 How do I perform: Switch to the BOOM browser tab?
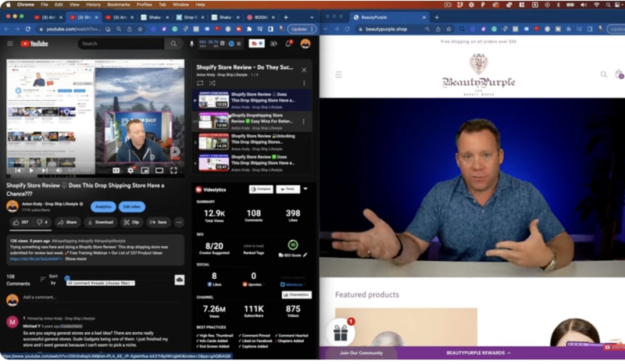tap(261, 17)
